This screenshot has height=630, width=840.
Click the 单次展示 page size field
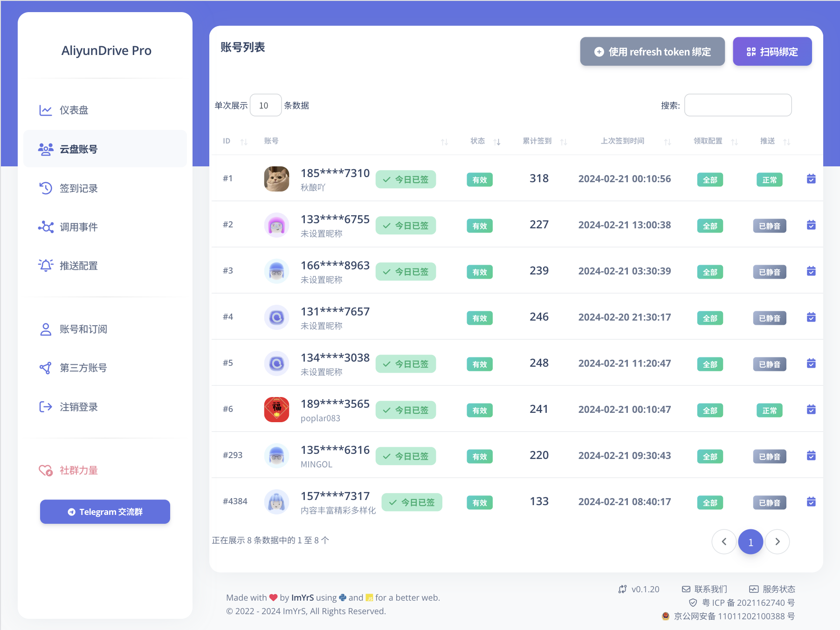(266, 105)
